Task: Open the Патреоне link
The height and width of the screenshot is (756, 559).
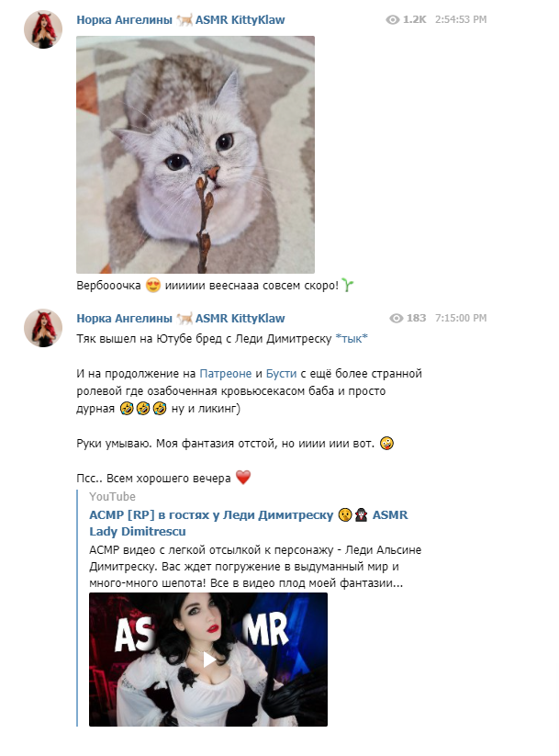Action: coord(226,374)
